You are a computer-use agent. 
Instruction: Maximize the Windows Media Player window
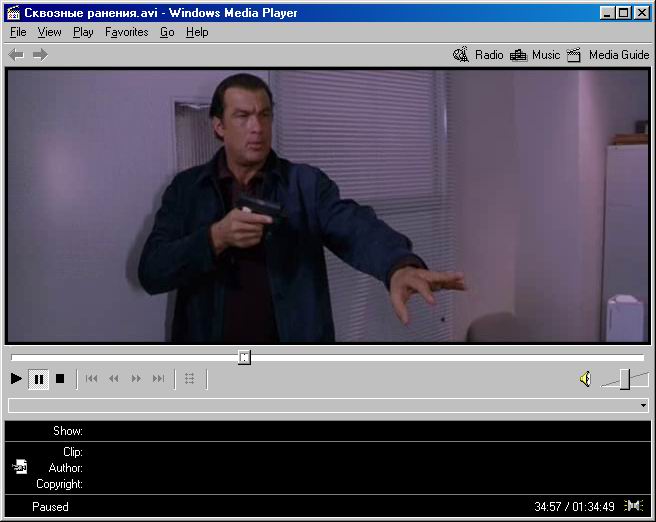point(623,13)
